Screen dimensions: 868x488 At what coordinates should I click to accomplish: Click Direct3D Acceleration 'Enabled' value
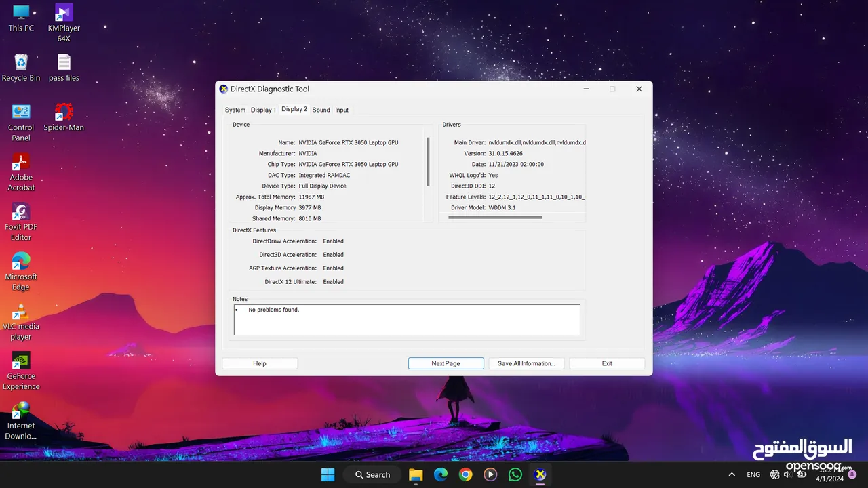(333, 255)
